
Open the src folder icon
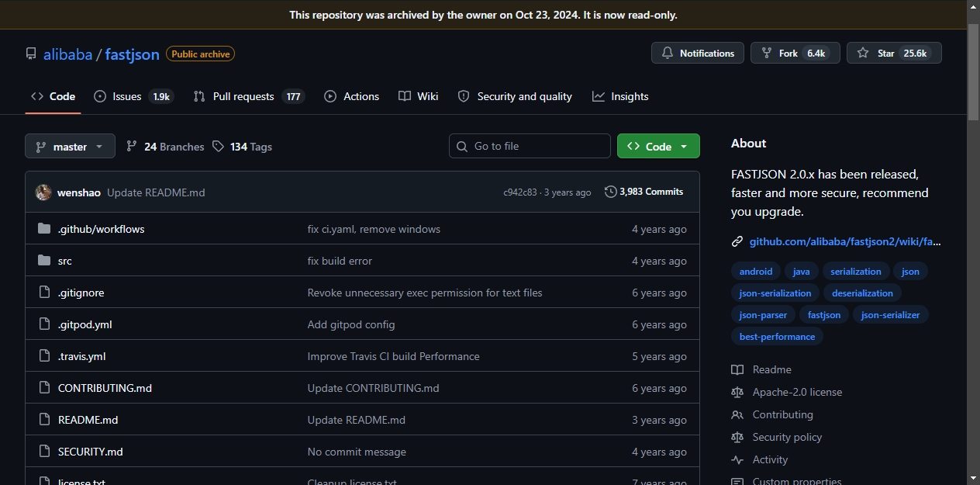[x=44, y=261]
